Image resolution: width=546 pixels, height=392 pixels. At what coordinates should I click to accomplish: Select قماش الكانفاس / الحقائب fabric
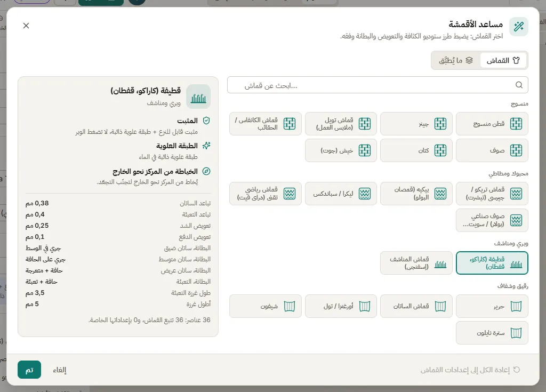[x=266, y=124]
